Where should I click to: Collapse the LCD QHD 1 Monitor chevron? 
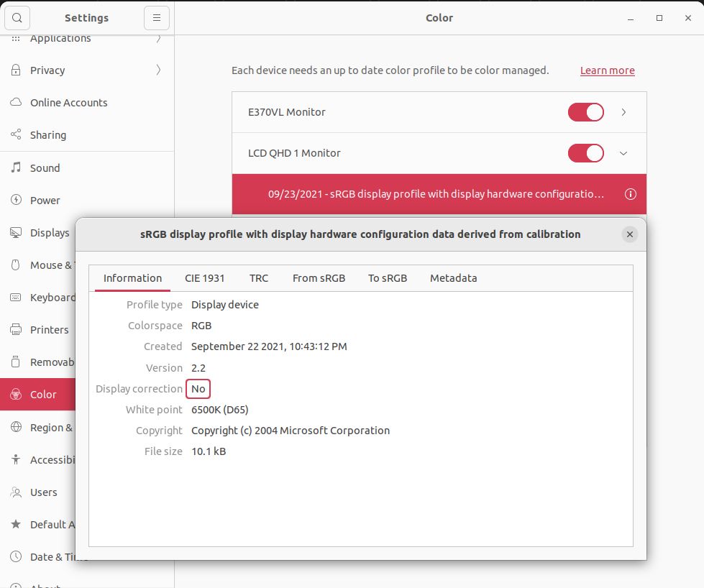coord(623,153)
